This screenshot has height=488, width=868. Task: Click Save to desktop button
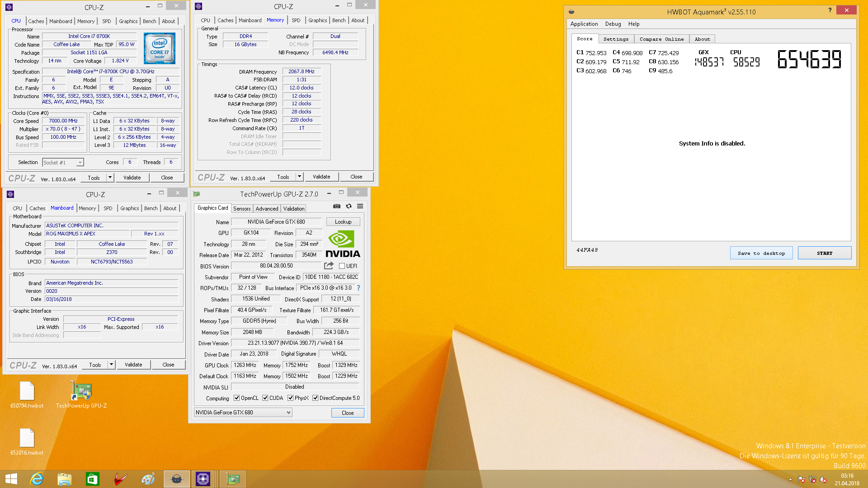click(761, 253)
